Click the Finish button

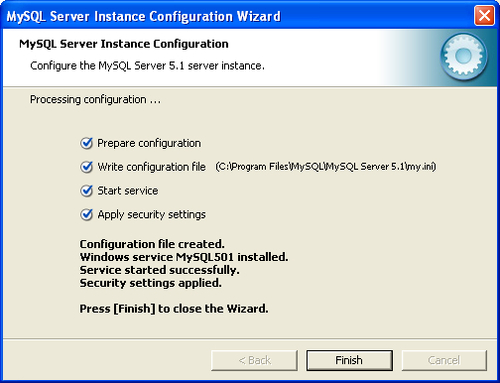(x=349, y=360)
